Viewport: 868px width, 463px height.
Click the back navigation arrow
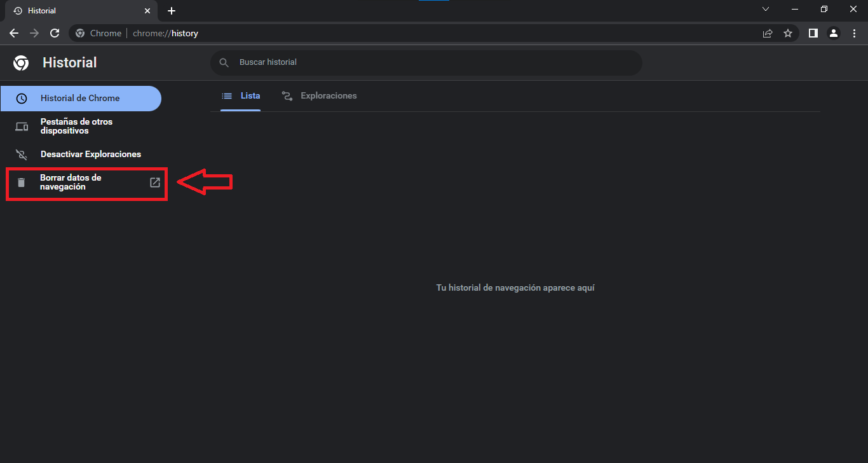(14, 33)
